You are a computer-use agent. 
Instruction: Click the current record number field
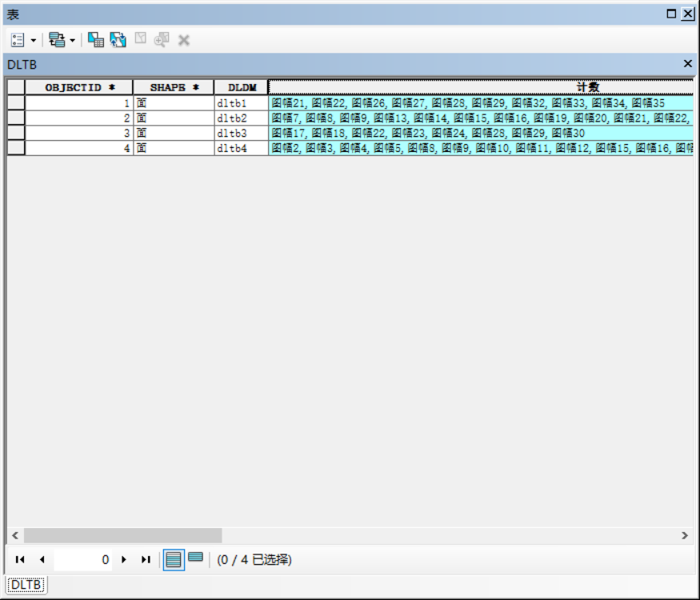pyautogui.click(x=82, y=559)
